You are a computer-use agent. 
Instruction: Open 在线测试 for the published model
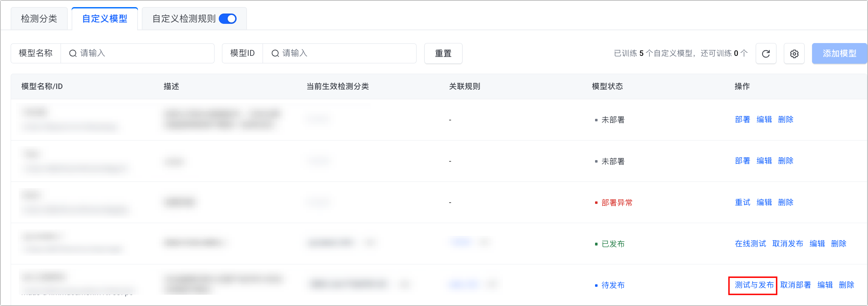coord(750,244)
